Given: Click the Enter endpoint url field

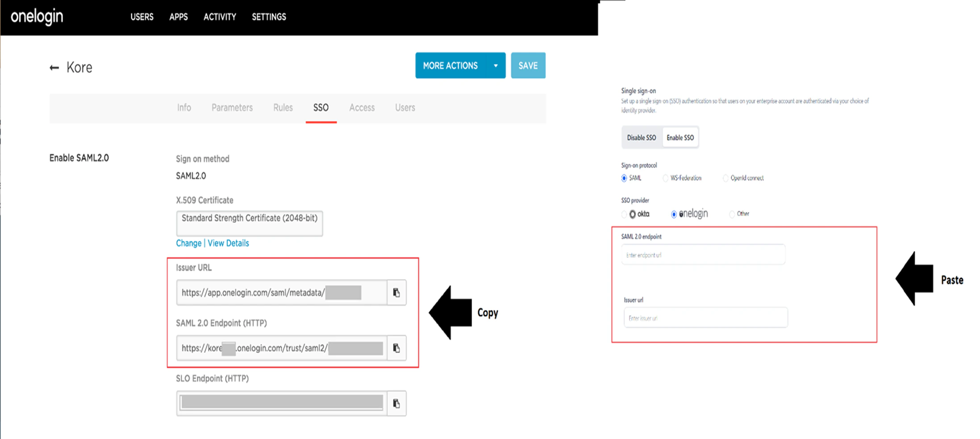Looking at the screenshot, I should coord(703,254).
